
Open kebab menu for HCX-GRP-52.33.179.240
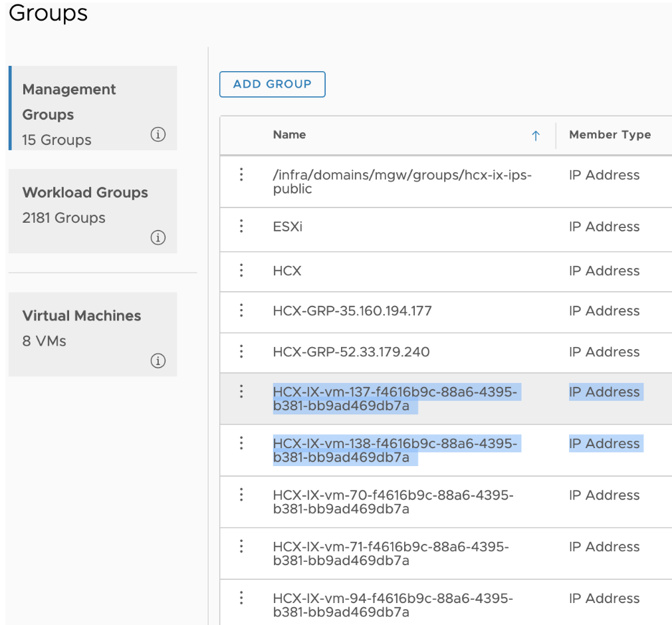click(x=241, y=352)
